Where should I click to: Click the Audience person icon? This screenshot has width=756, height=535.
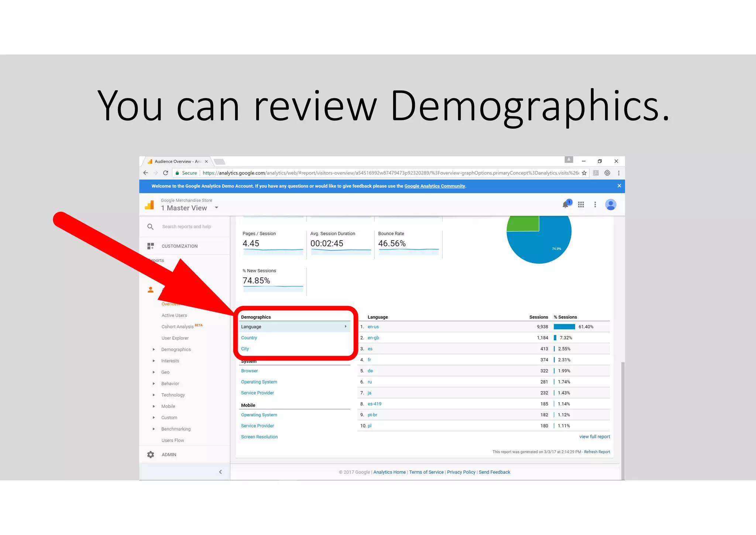tap(150, 290)
